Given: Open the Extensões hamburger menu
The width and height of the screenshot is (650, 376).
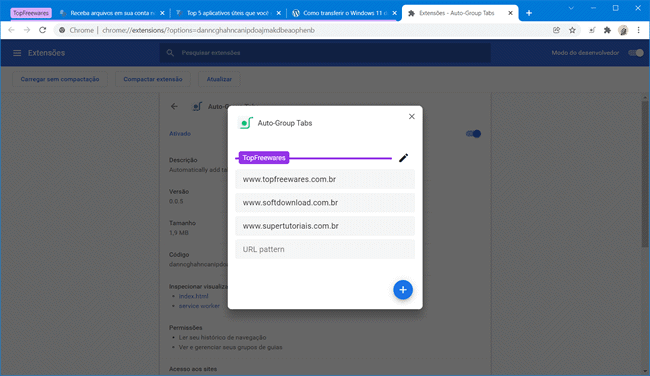Looking at the screenshot, I should pyautogui.click(x=17, y=53).
